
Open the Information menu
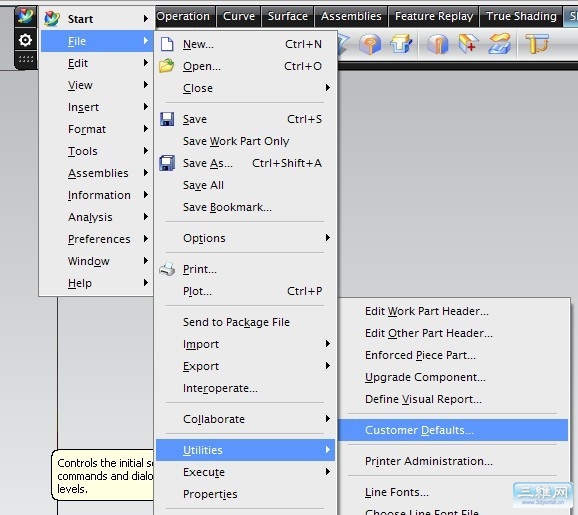(x=97, y=195)
